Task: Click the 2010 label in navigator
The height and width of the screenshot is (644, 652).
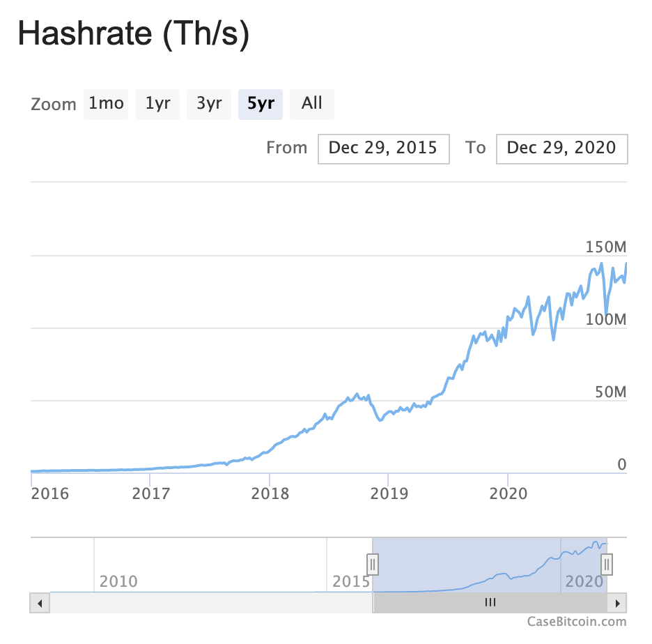Action: [x=118, y=581]
